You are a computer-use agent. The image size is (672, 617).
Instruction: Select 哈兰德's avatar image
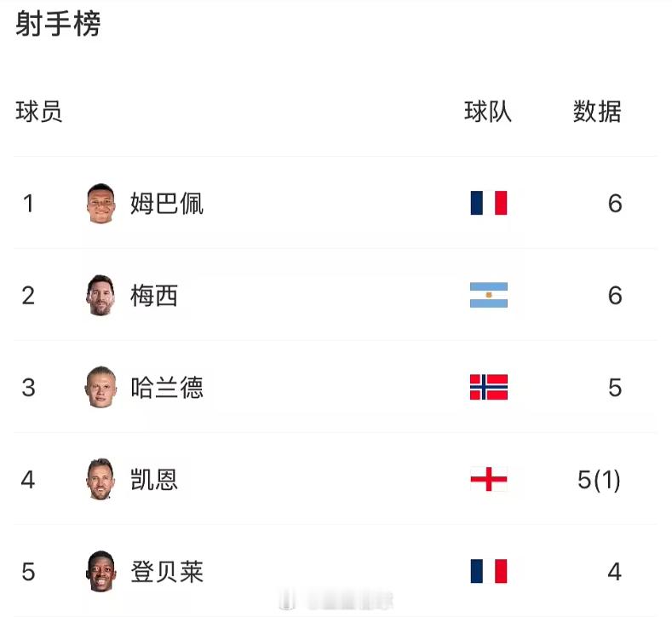tap(101, 387)
